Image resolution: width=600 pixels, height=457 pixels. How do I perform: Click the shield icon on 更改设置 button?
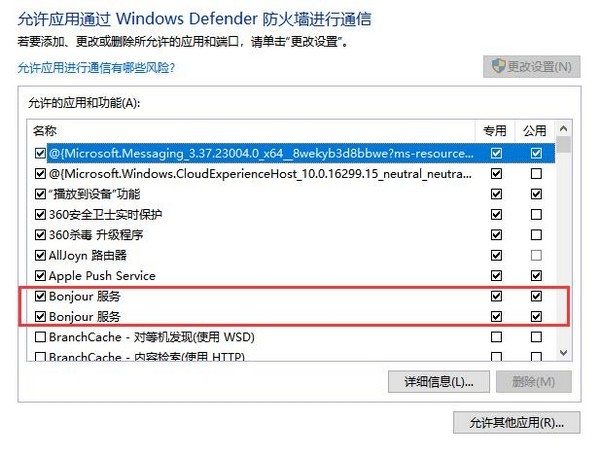pyautogui.click(x=495, y=67)
